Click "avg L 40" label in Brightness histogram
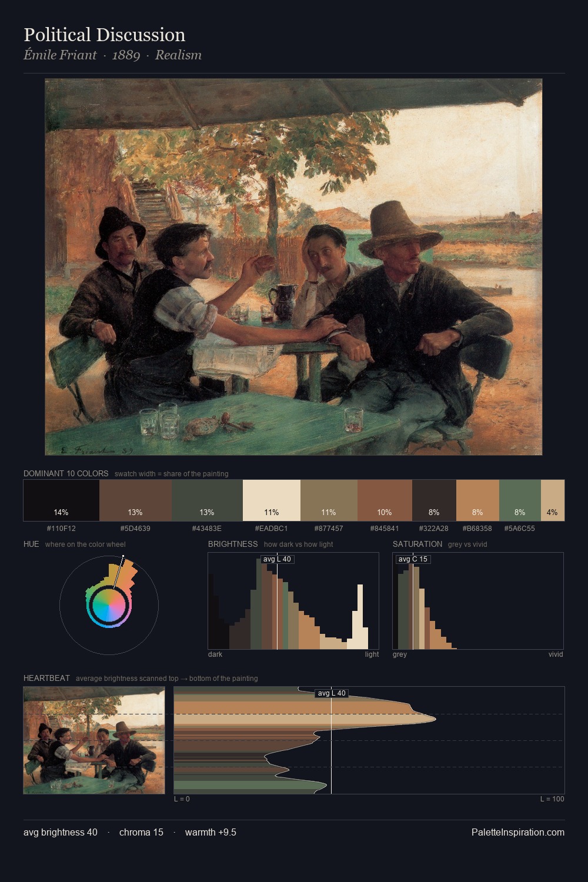588x882 pixels. coord(277,559)
